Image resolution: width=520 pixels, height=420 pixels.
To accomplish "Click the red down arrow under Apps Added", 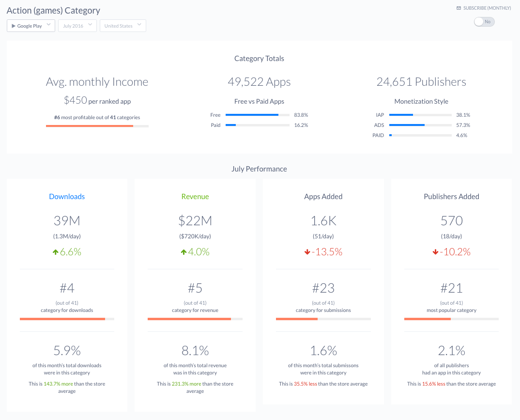I will point(307,252).
